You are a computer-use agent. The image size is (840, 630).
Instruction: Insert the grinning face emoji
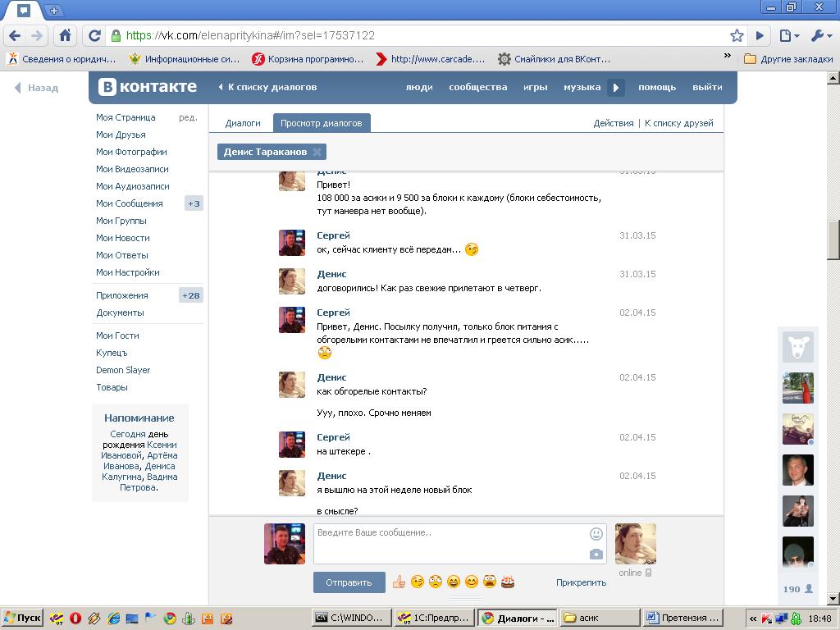point(453,582)
